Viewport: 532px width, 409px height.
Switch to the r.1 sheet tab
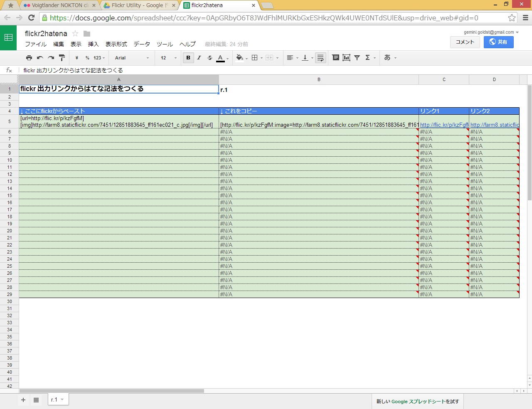point(58,399)
